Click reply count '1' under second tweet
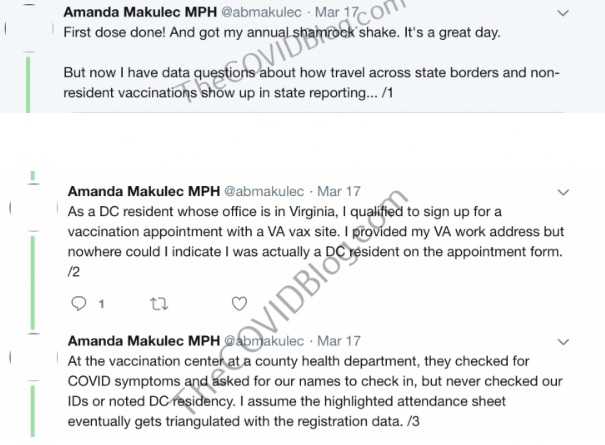 101,304
